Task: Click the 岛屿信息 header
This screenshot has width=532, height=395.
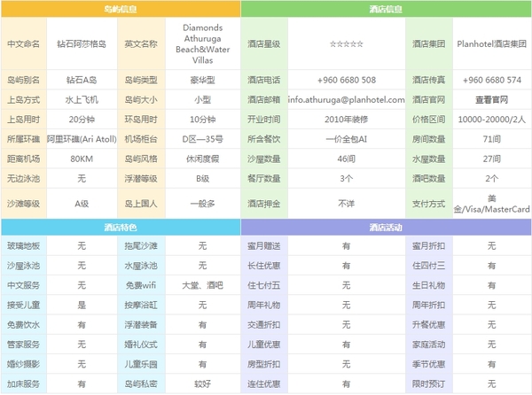Action: [121, 9]
